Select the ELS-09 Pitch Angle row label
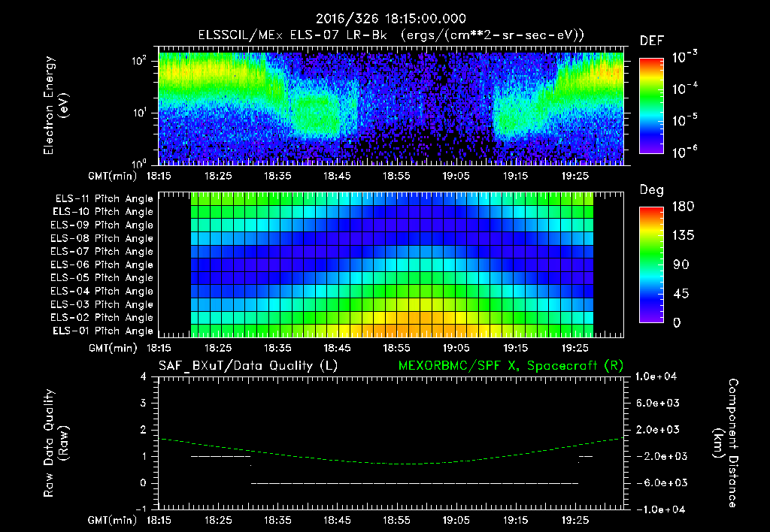This screenshot has height=532, width=770. coord(102,225)
